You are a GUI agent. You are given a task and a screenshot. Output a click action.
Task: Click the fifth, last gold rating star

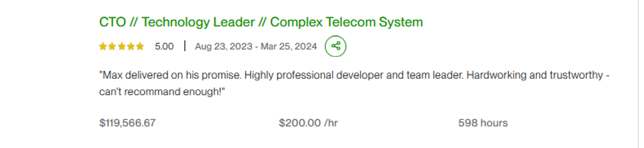(140, 46)
